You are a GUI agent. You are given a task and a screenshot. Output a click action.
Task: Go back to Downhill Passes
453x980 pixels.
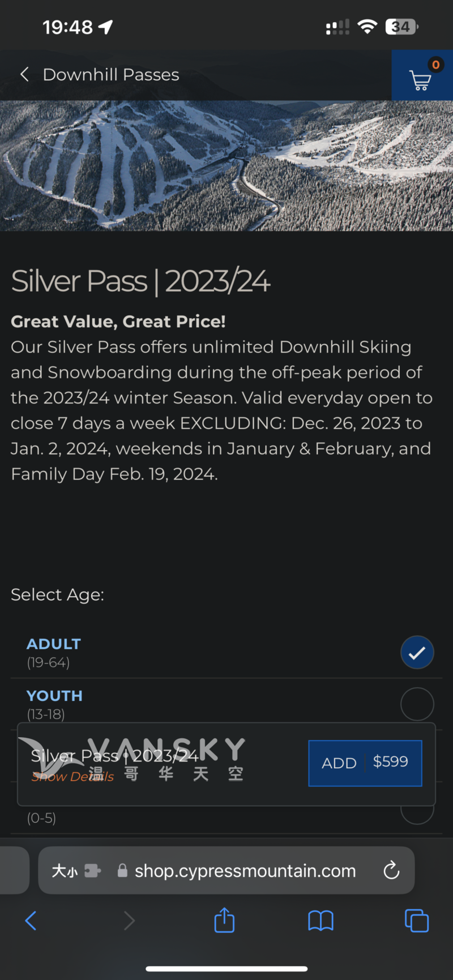(25, 74)
